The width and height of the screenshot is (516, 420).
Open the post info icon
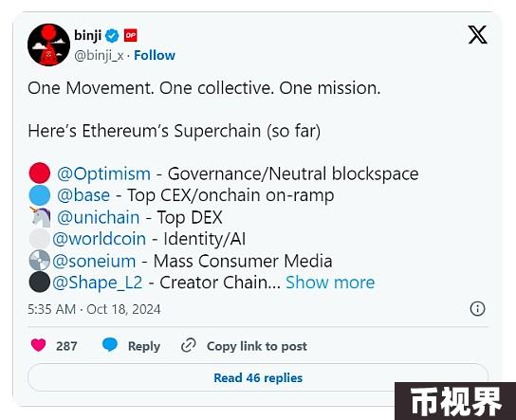(x=477, y=308)
